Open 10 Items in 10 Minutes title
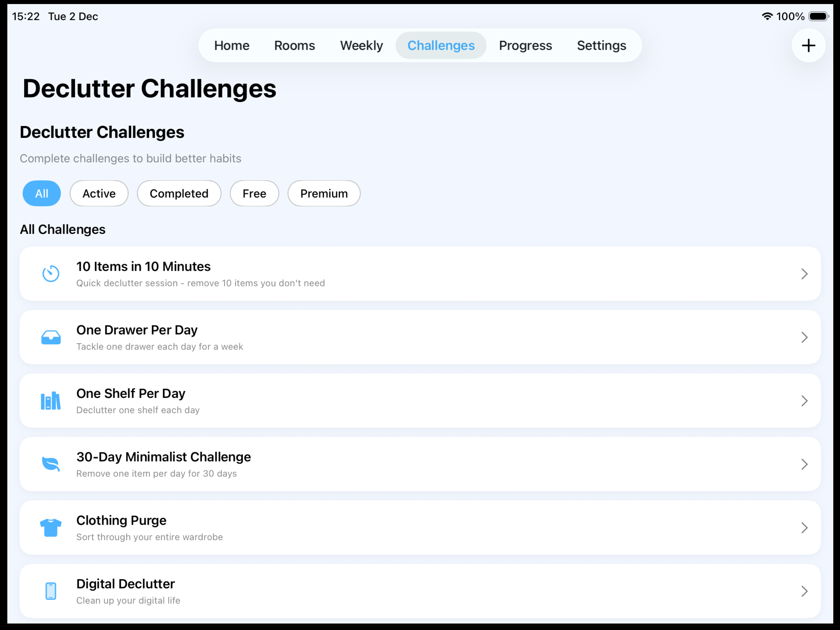 pyautogui.click(x=143, y=266)
